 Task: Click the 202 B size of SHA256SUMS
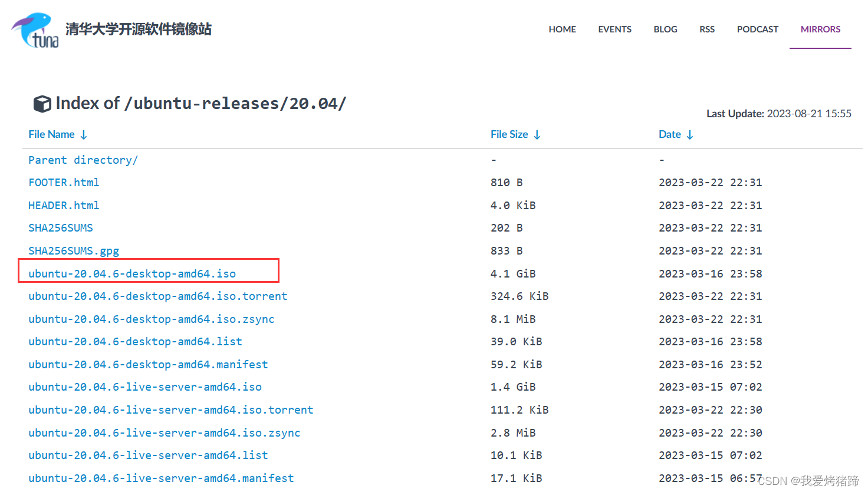pyautogui.click(x=507, y=228)
